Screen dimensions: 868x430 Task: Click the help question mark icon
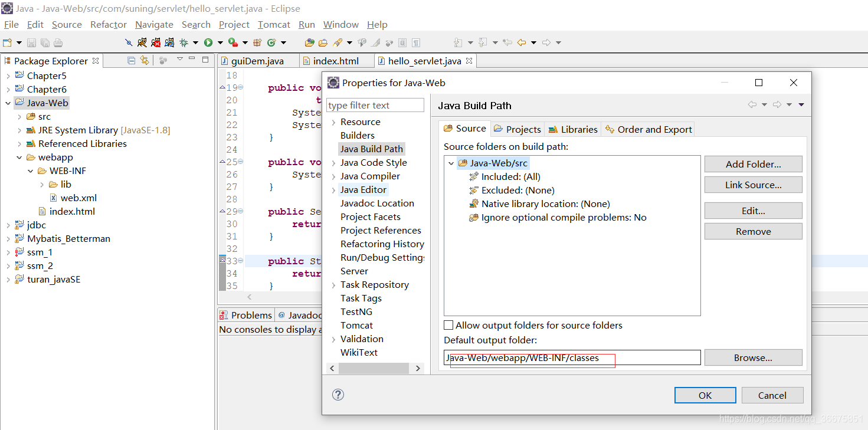click(338, 395)
